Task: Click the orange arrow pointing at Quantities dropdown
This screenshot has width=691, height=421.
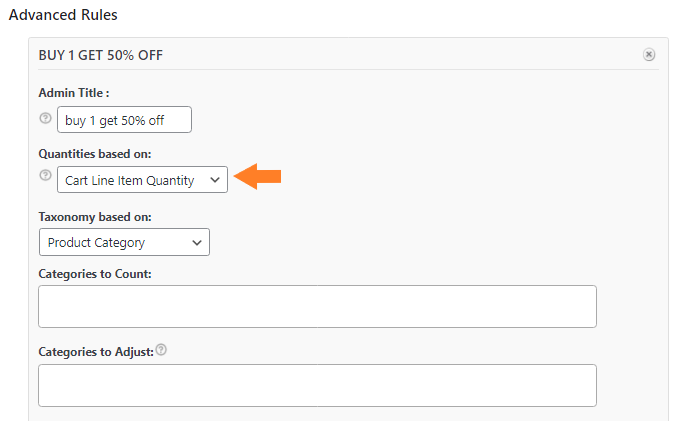Action: coord(257,176)
